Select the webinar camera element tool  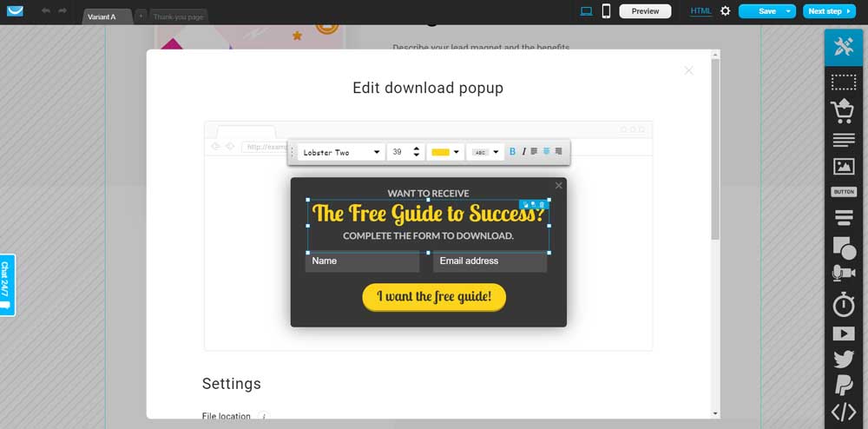pyautogui.click(x=844, y=274)
